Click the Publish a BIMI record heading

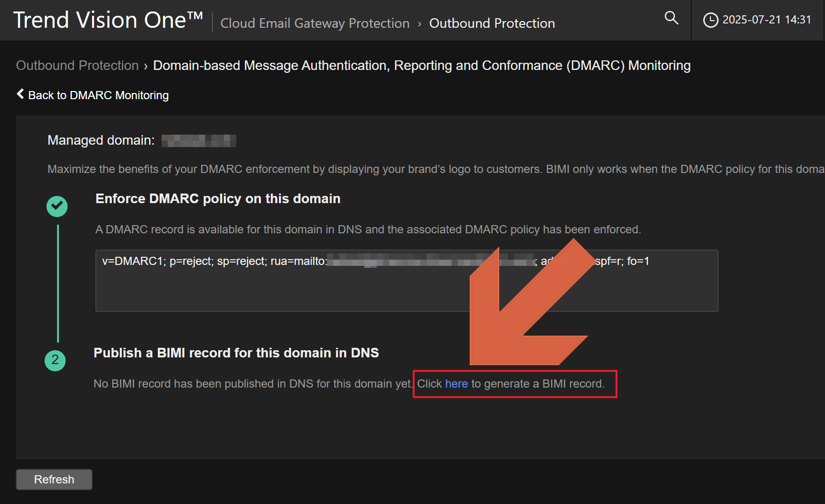236,353
